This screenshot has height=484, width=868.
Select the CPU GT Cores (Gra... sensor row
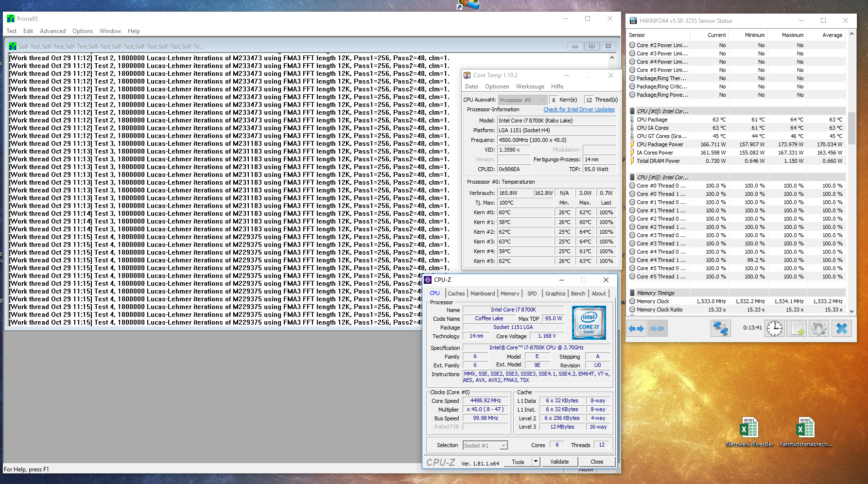pyautogui.click(x=737, y=136)
